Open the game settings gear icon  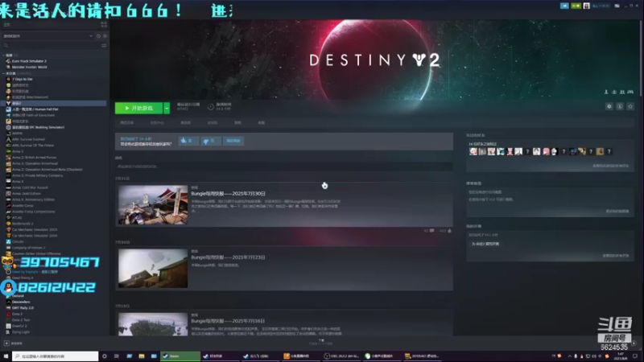click(x=609, y=107)
